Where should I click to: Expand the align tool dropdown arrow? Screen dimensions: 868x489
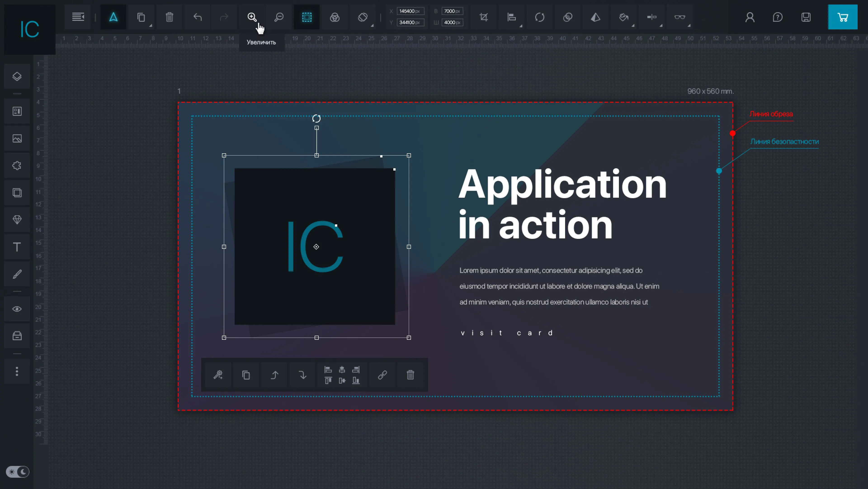(521, 26)
